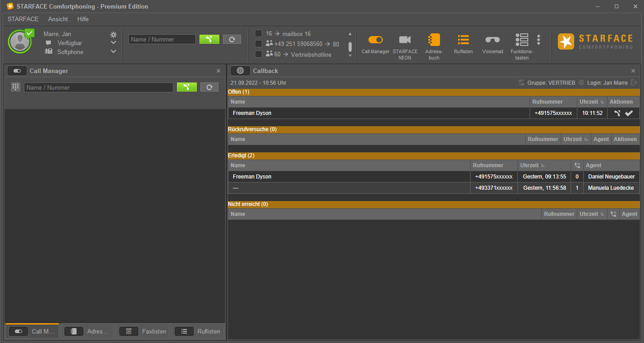The width and height of the screenshot is (644, 343).
Task: Open the Voicemail panel
Action: click(492, 40)
